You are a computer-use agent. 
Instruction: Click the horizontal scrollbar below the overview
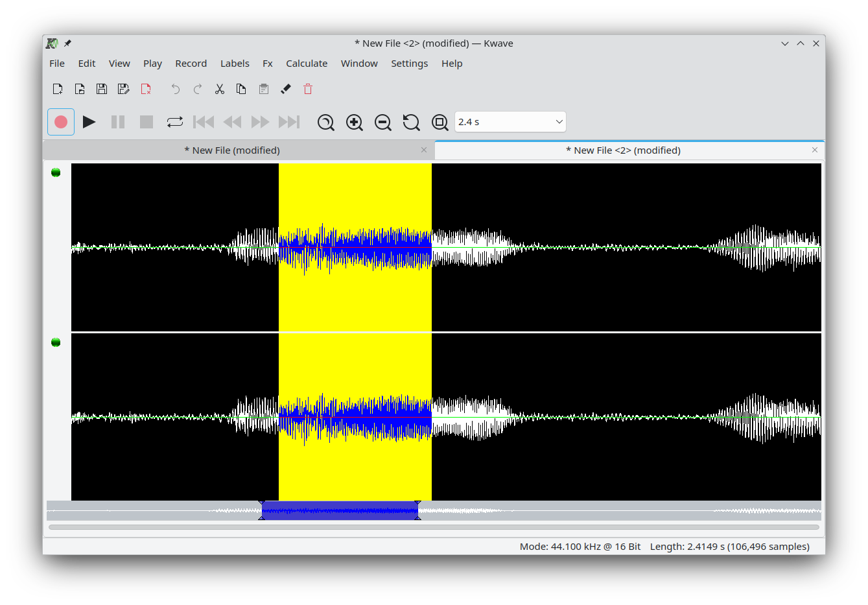pyautogui.click(x=433, y=527)
